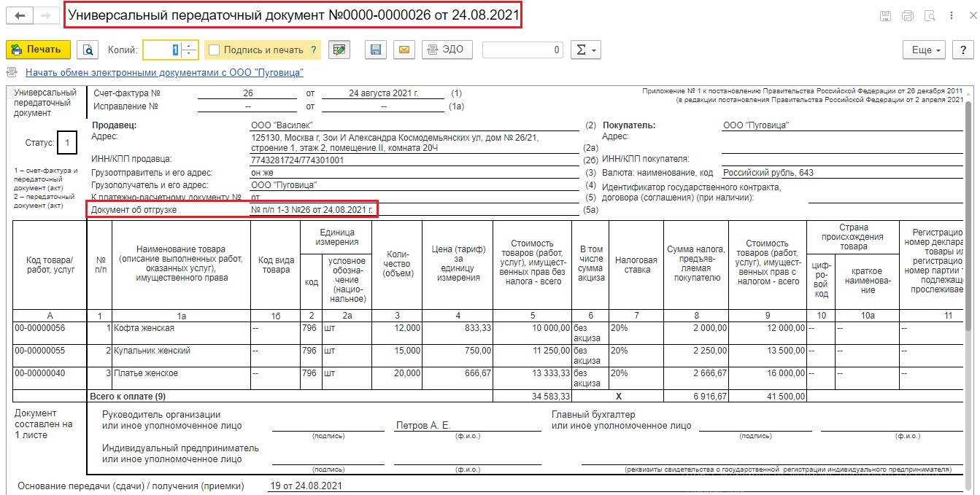Viewport: 980px width, 495px height.
Task: Click the Копий copies input field
Action: click(162, 50)
